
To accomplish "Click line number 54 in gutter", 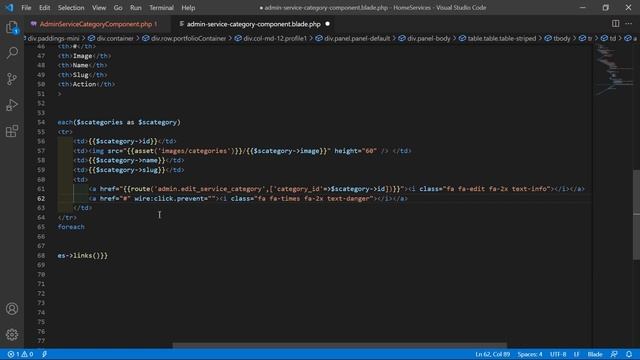I will [41, 122].
